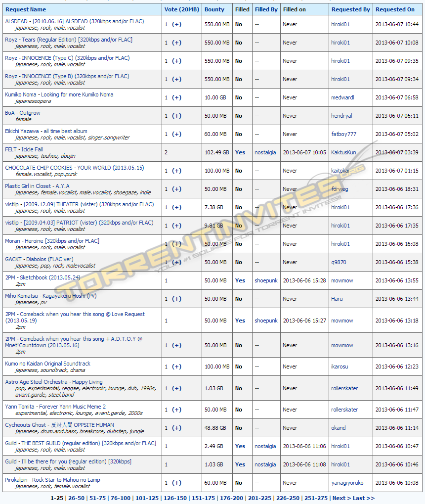Open 2PM - Sketchbook (2013.05.24) request
Screen dimensions: 425x504
(x=42, y=278)
